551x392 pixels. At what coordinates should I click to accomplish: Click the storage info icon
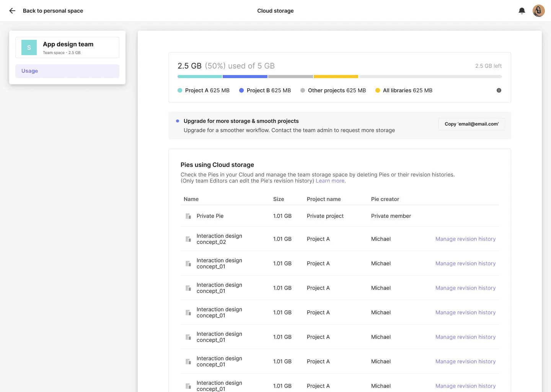(x=499, y=90)
